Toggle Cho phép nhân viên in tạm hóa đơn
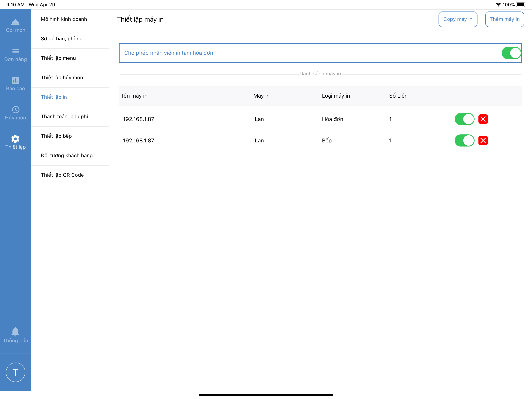The width and height of the screenshot is (532, 399). pos(511,53)
